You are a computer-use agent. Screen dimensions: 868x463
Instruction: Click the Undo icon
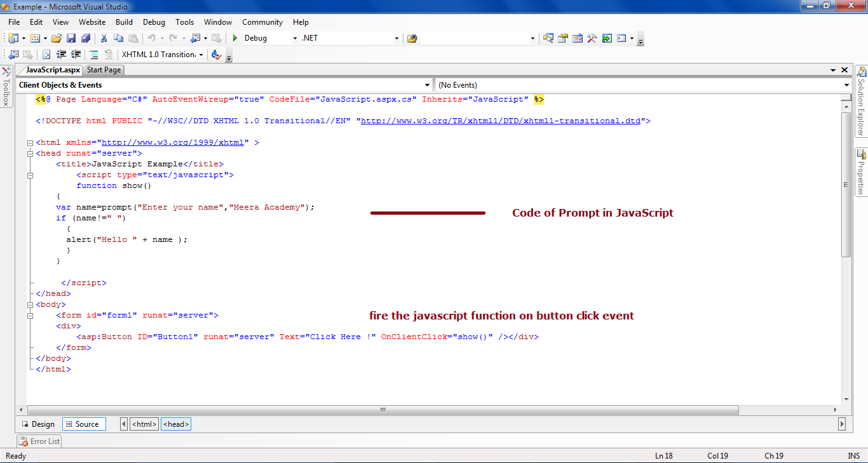pyautogui.click(x=152, y=38)
